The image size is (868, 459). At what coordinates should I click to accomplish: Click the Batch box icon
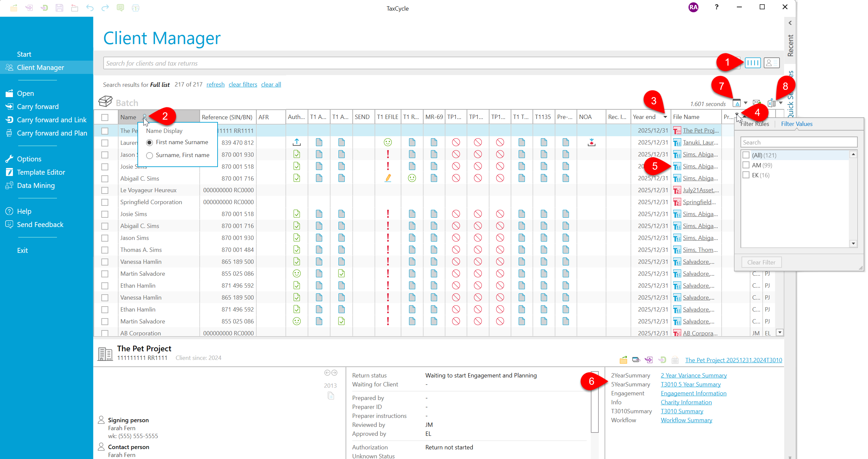point(105,101)
